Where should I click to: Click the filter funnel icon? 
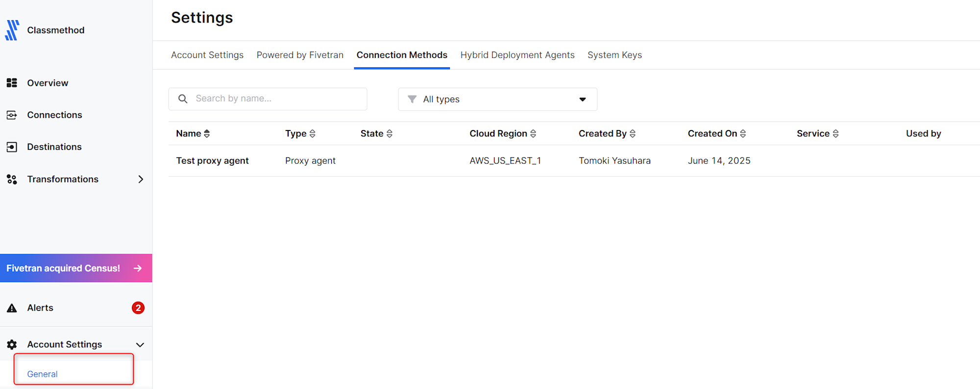pos(412,99)
